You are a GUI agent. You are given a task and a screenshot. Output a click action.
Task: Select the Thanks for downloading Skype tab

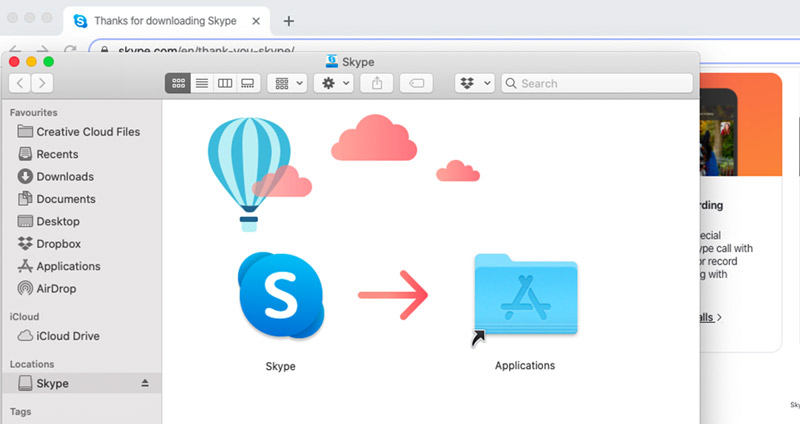pyautogui.click(x=165, y=21)
